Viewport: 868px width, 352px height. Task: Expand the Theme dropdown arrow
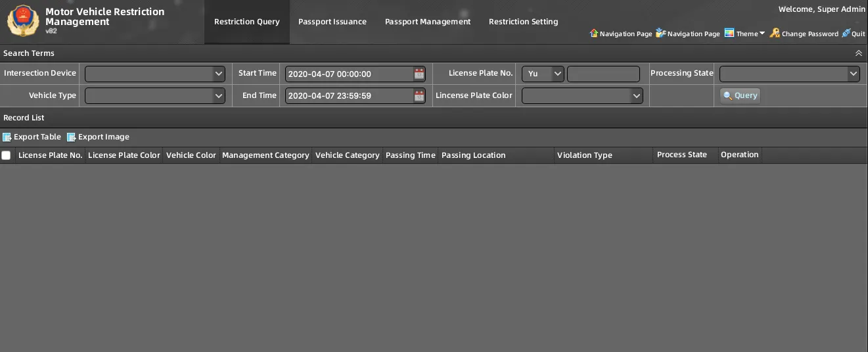[762, 34]
